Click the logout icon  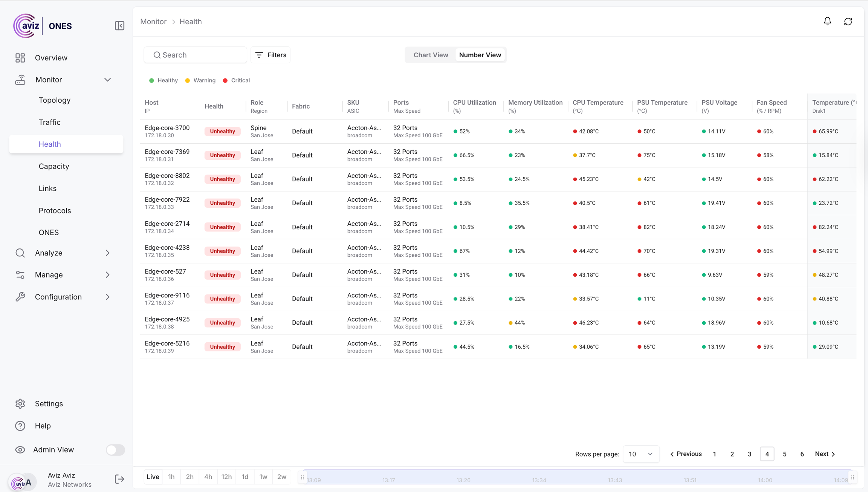pyautogui.click(x=119, y=479)
